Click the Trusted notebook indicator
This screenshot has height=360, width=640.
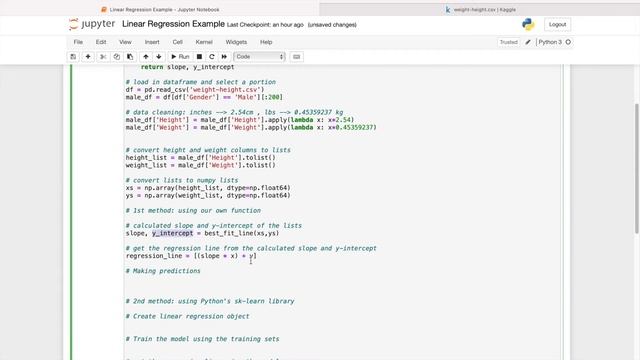click(509, 42)
